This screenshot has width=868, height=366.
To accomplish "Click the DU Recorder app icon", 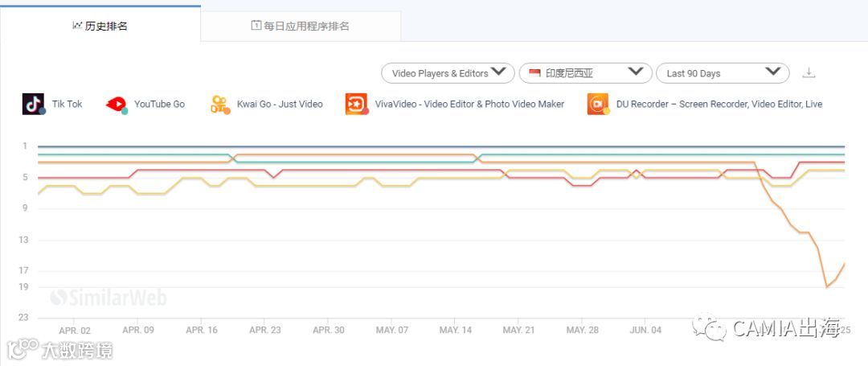I will tap(599, 104).
